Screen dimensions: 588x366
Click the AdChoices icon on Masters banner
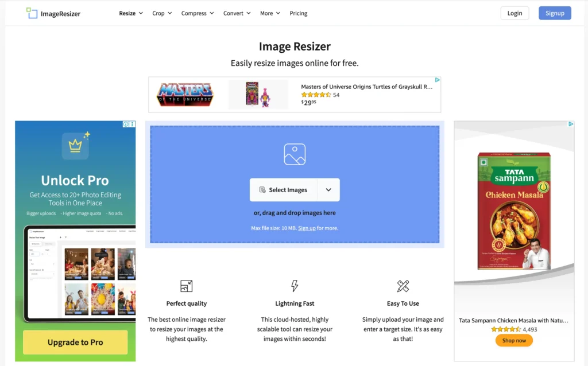437,80
